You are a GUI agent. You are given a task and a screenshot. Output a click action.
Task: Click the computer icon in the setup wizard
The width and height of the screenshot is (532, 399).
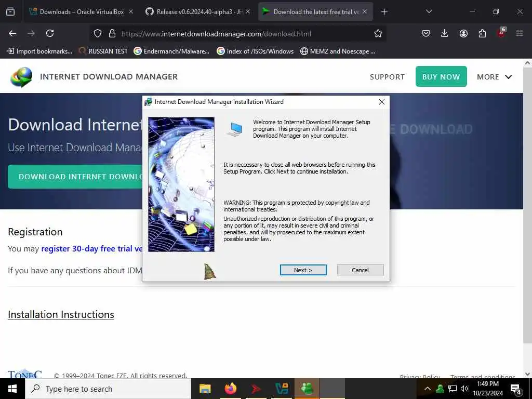[235, 129]
